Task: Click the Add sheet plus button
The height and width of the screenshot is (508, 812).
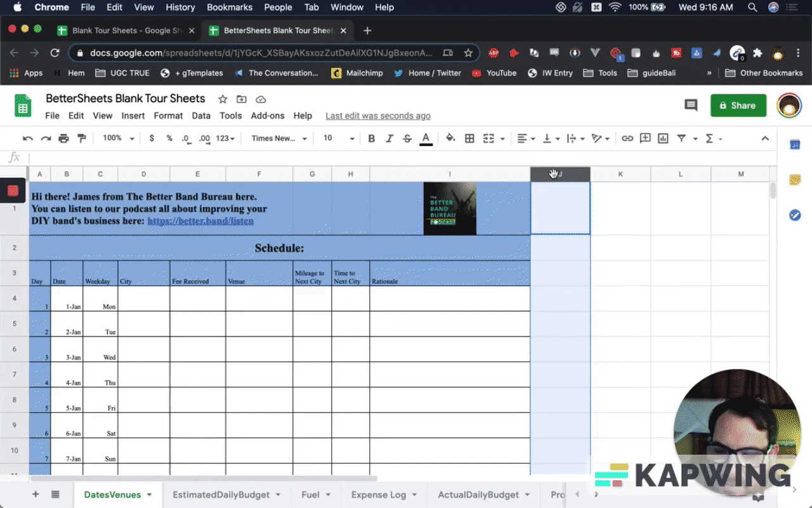Action: [x=36, y=495]
